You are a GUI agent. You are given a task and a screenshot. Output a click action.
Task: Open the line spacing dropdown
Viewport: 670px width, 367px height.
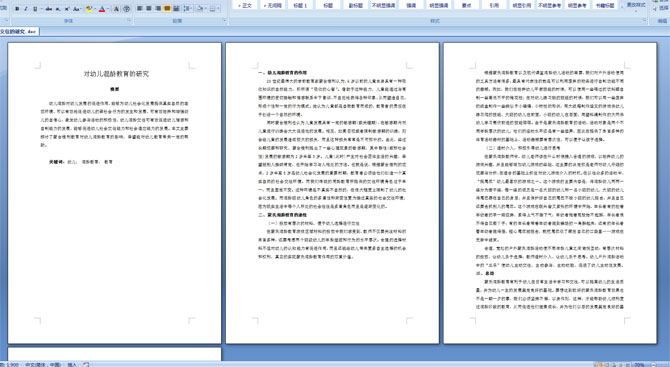click(x=188, y=9)
